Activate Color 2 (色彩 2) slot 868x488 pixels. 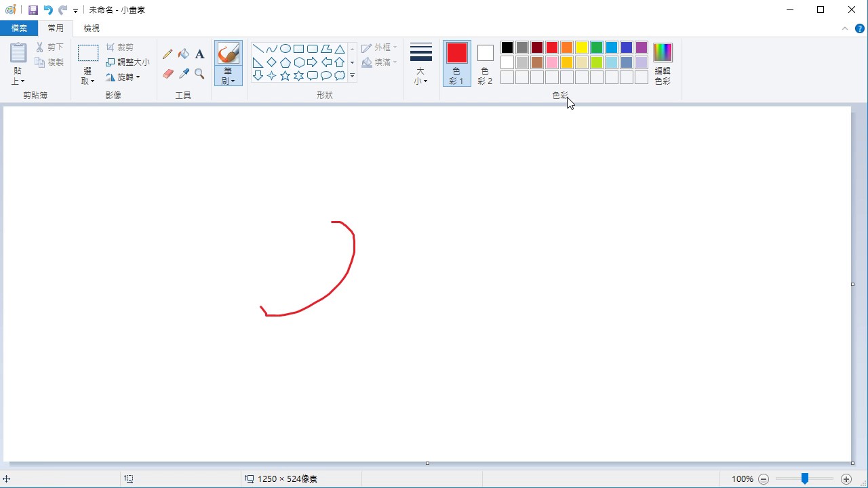coord(485,64)
